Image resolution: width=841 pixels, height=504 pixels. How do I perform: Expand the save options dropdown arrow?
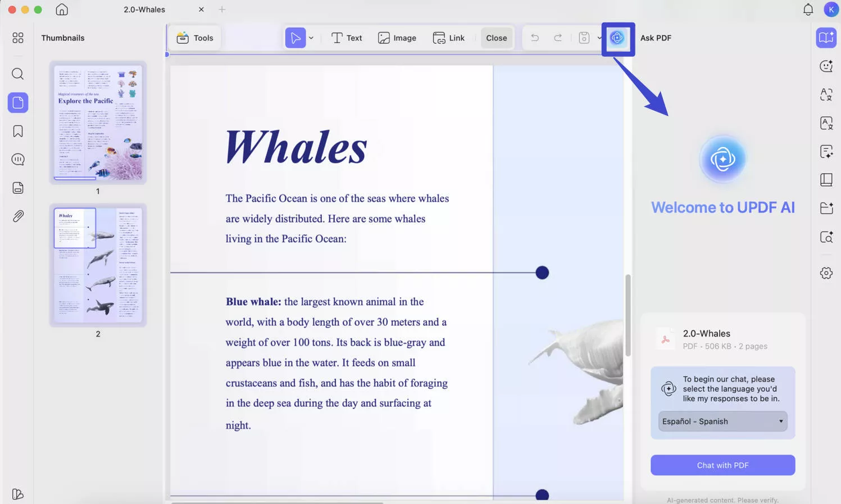[x=599, y=38]
